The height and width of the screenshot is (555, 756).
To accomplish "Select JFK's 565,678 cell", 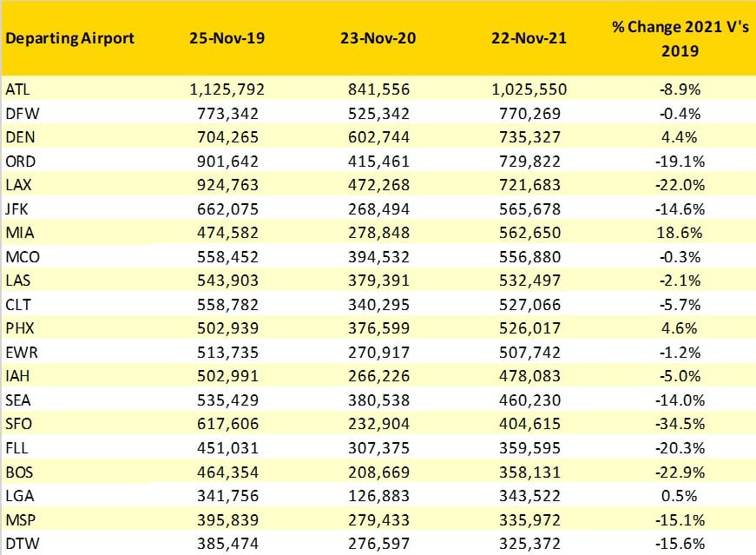I will (x=529, y=209).
